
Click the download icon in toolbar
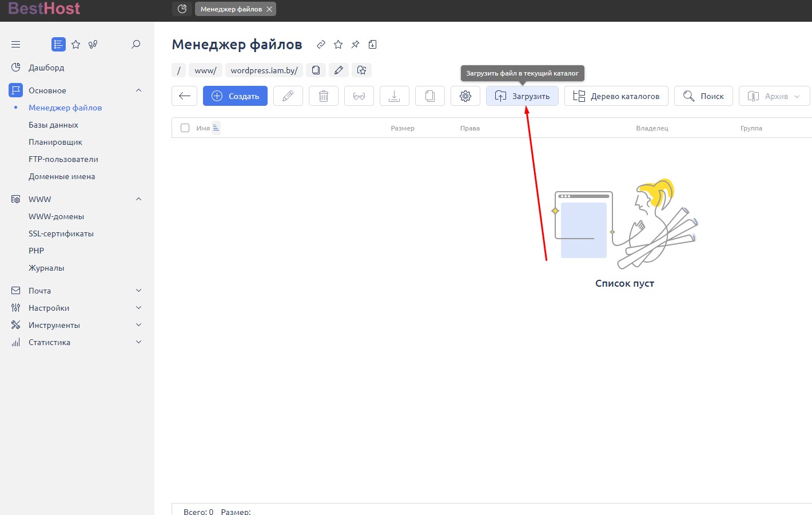[394, 96]
